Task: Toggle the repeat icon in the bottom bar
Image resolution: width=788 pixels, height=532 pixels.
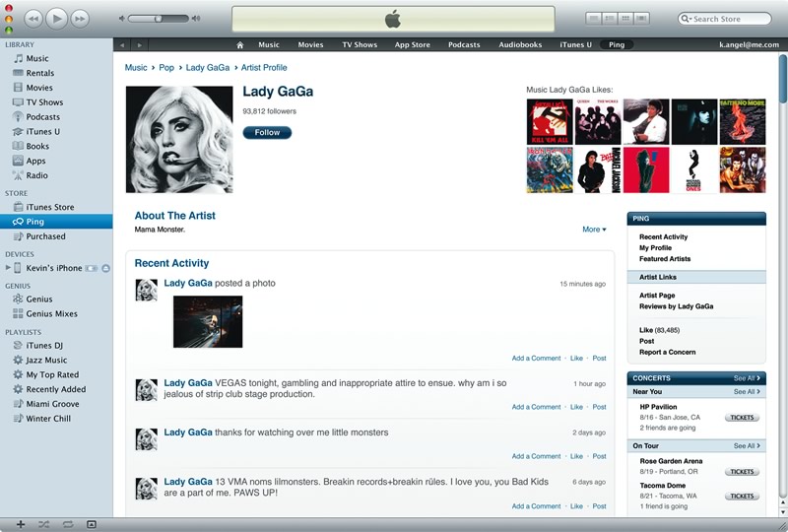Action: (x=68, y=524)
